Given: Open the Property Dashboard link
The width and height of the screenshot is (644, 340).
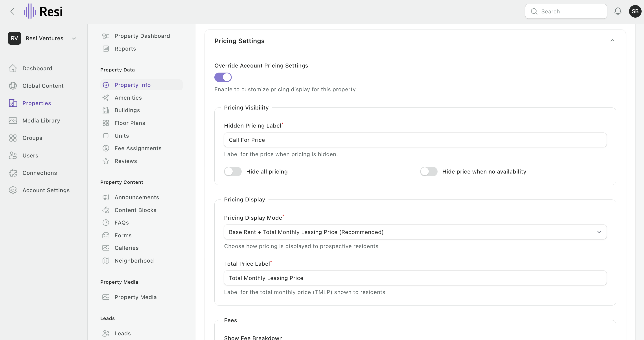Looking at the screenshot, I should click(142, 36).
